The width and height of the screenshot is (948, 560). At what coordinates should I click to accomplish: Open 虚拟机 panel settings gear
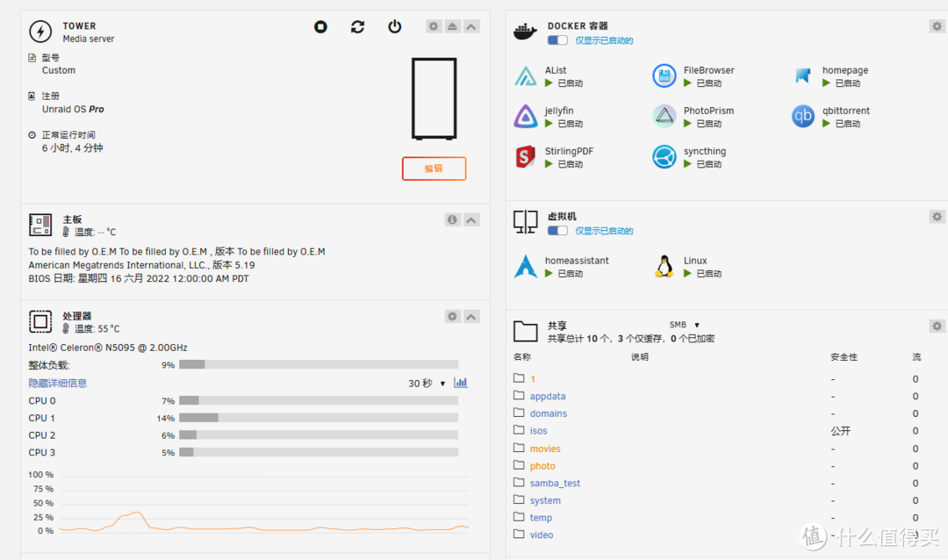click(x=937, y=217)
